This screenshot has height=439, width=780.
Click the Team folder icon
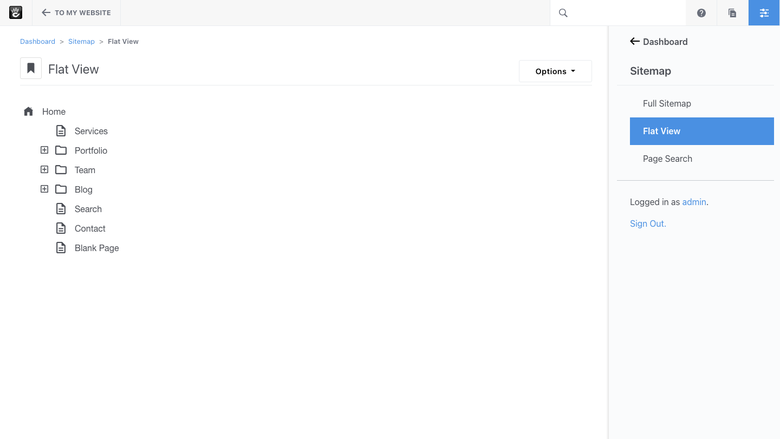tap(61, 170)
